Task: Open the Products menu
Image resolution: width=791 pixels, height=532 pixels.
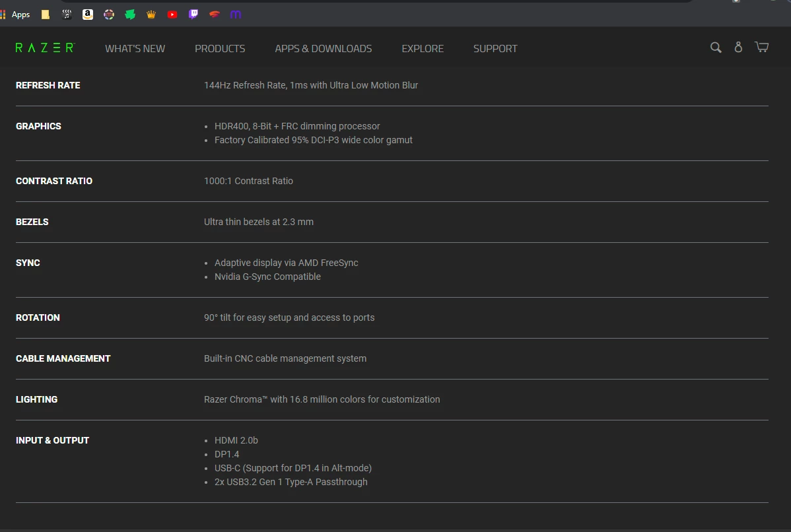Action: (x=220, y=49)
